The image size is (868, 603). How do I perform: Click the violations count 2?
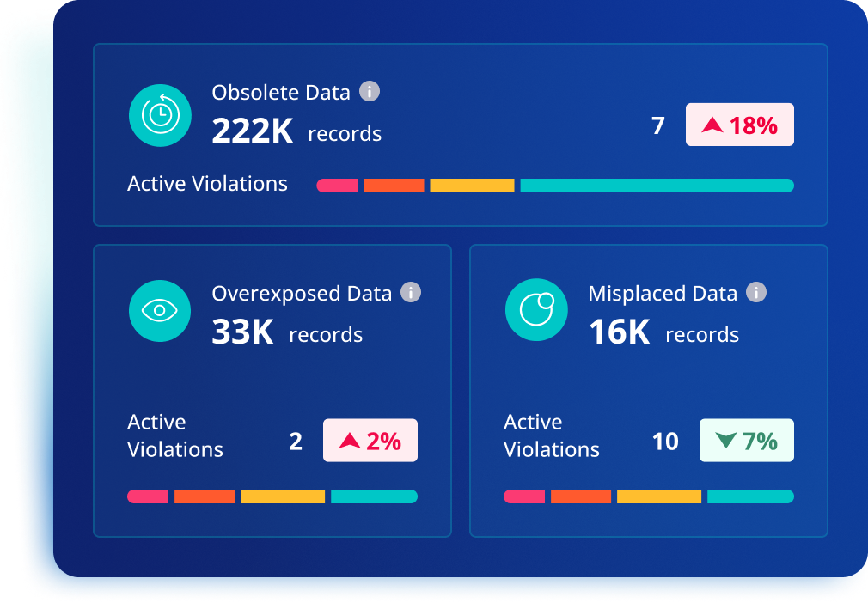296,441
